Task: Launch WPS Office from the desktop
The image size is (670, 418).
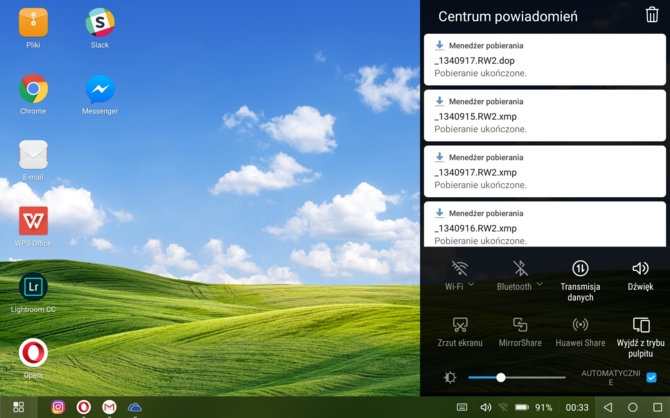Action: click(33, 221)
